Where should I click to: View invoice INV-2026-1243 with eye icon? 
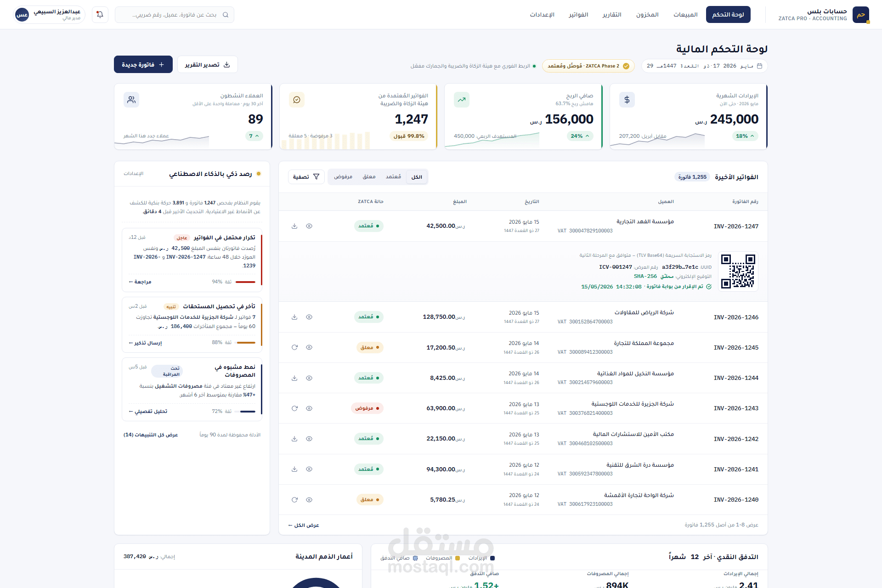[x=309, y=408]
